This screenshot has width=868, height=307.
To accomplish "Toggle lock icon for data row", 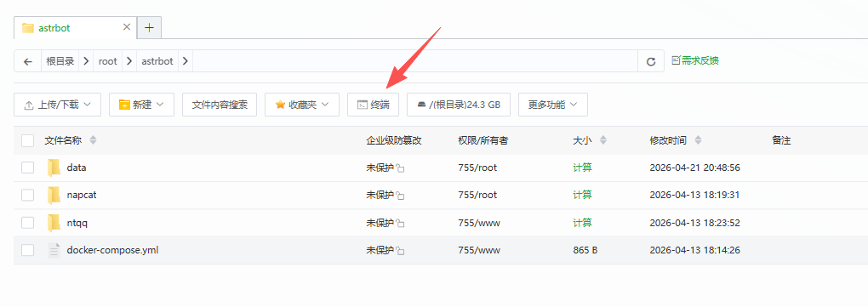I will coord(400,168).
